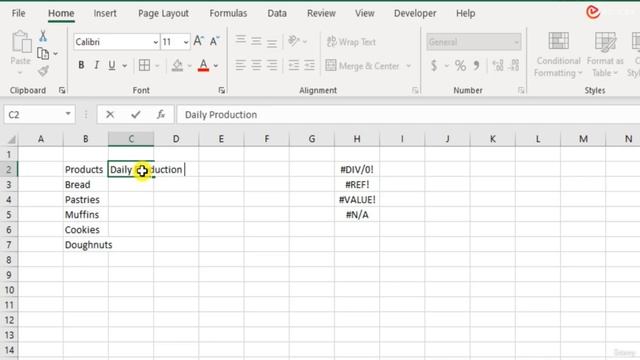Switch to the Formulas tab

(228, 13)
